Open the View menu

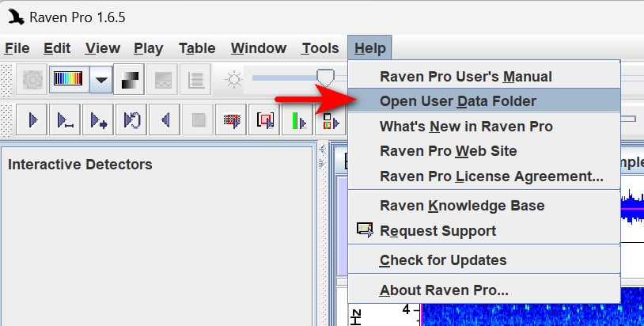(103, 48)
